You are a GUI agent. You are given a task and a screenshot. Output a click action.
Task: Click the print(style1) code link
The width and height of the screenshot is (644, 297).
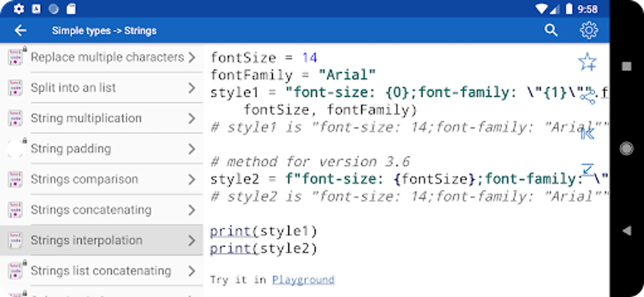pyautogui.click(x=231, y=231)
